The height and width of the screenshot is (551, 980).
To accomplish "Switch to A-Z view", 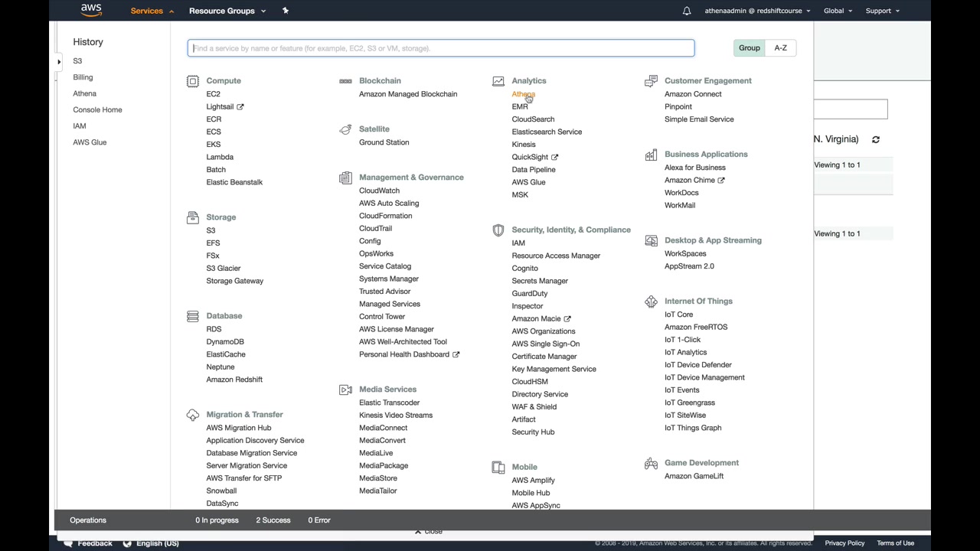I will click(x=780, y=48).
